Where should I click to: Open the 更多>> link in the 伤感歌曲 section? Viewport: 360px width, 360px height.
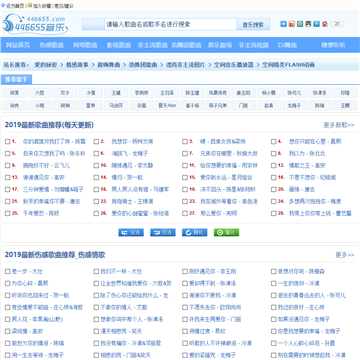(345, 255)
